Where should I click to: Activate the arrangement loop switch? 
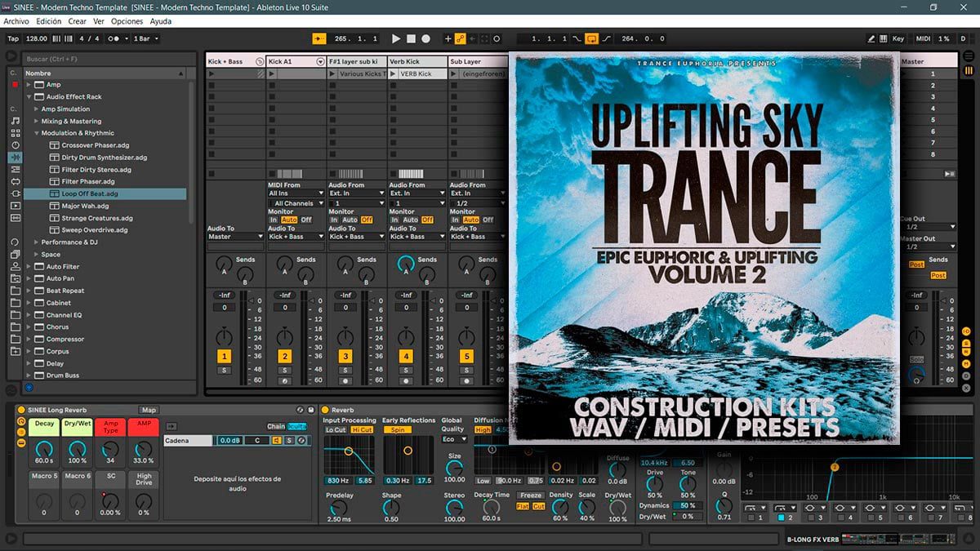[592, 38]
